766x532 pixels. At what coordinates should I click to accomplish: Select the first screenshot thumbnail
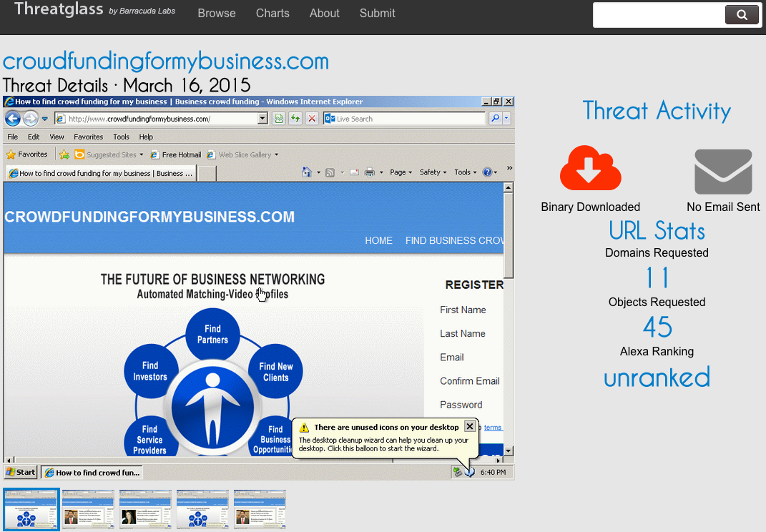31,509
